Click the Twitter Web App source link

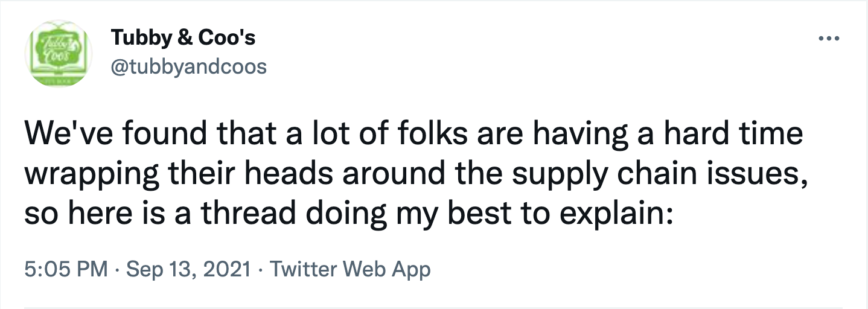pos(350,269)
